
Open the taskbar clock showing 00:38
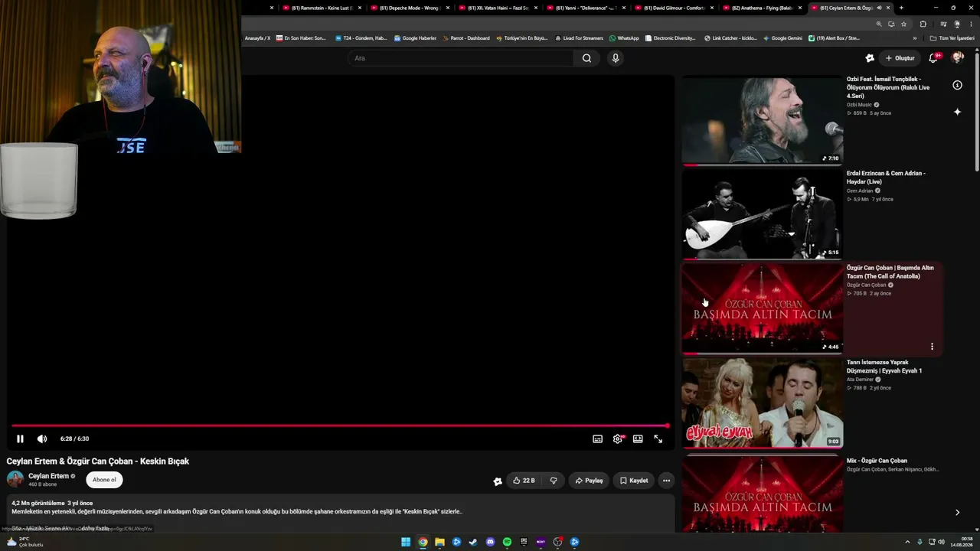tap(962, 542)
